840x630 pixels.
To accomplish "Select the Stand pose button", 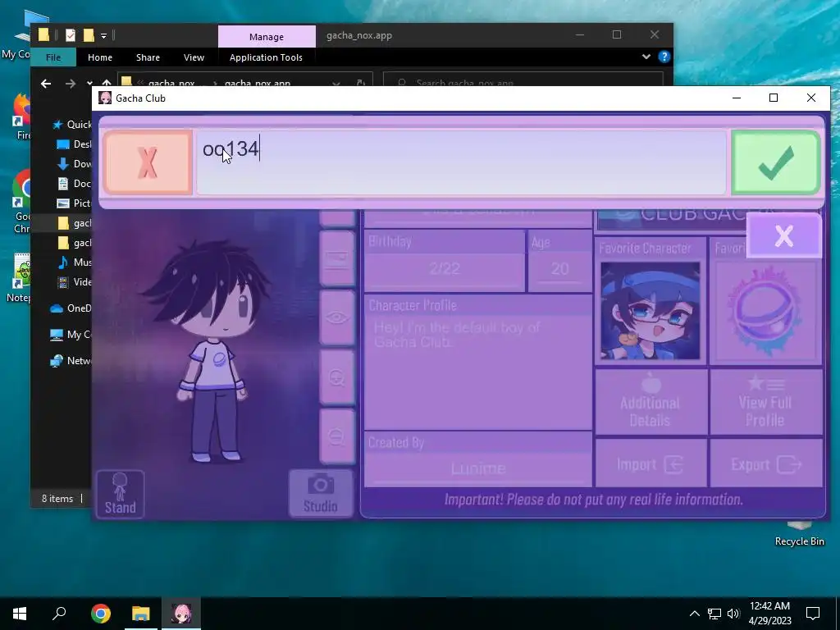I will coord(120,494).
